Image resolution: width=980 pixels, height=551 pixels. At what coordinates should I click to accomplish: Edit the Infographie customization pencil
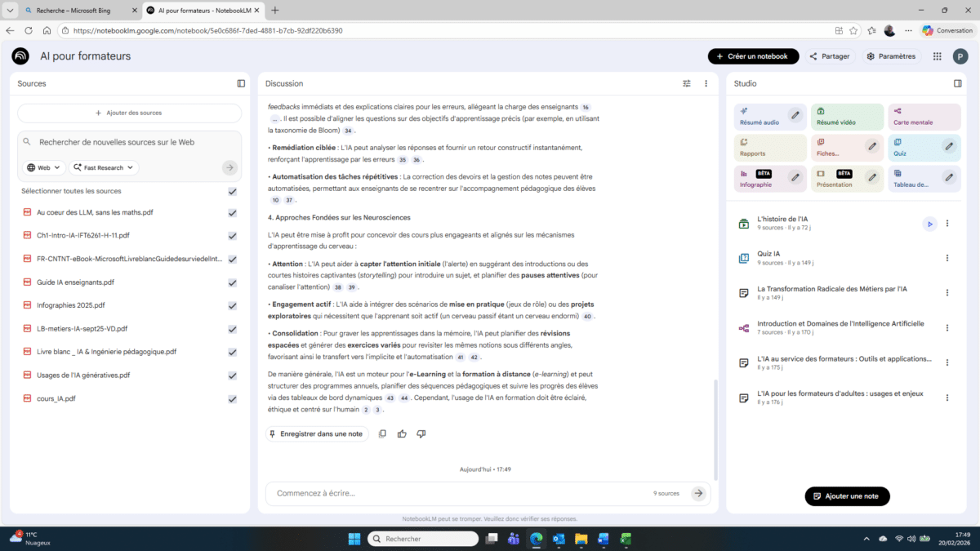pos(795,179)
